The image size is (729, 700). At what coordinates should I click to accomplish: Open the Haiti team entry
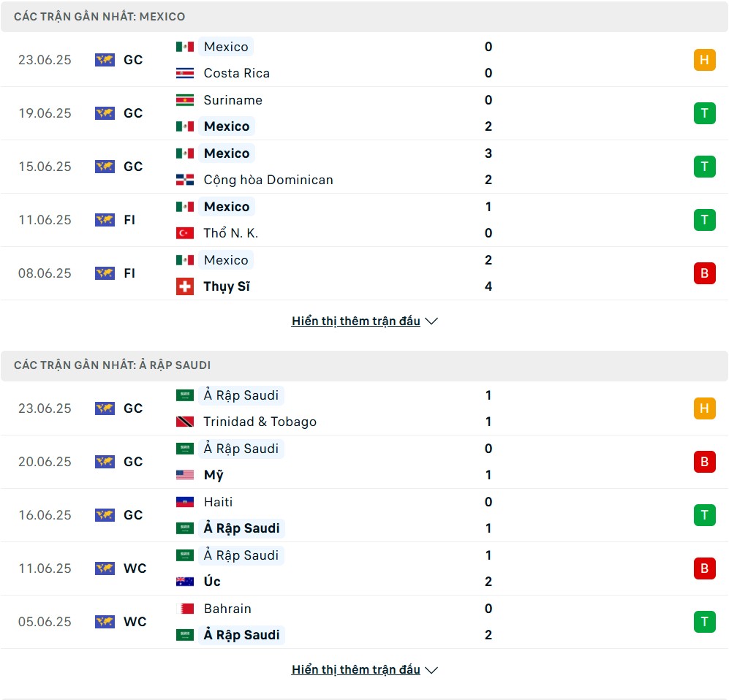pos(218,502)
